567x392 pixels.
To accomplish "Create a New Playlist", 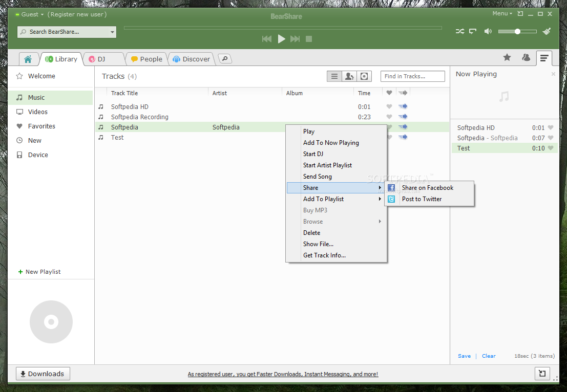I will coord(39,272).
